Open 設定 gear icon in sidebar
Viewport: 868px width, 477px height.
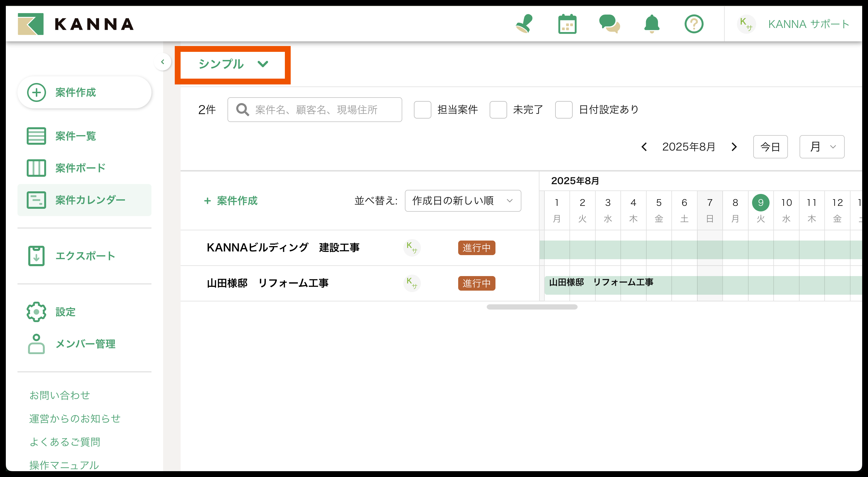coord(36,312)
